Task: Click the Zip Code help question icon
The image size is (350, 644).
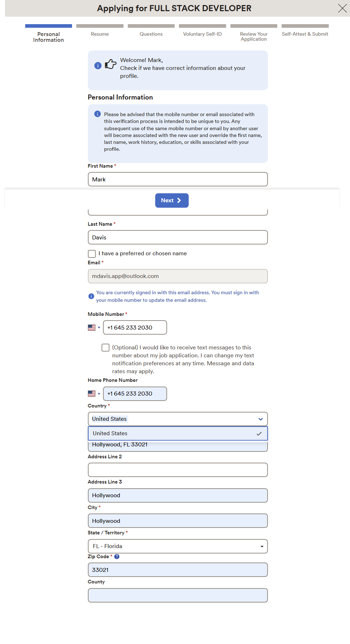Action: (x=117, y=556)
